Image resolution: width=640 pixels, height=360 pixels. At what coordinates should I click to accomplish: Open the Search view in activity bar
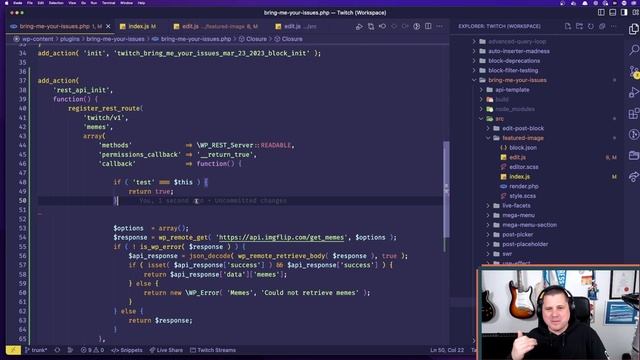(633, 50)
